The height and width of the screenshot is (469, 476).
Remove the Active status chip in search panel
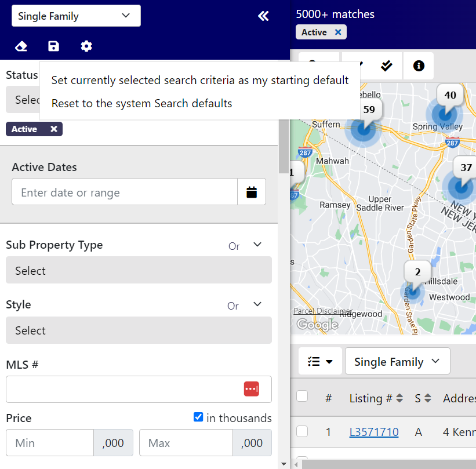tap(54, 129)
